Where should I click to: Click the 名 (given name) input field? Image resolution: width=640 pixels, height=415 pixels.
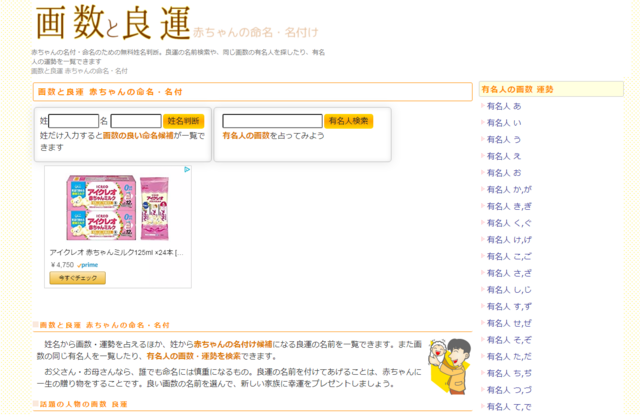135,121
